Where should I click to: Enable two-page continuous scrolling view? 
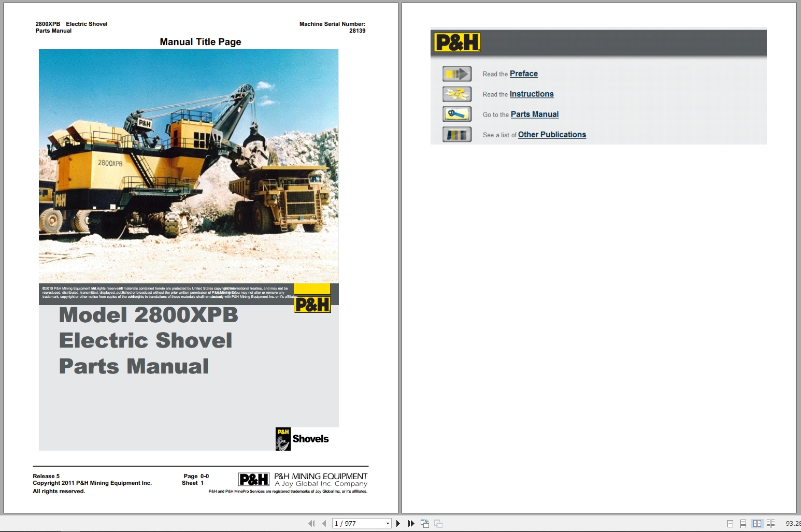pos(770,524)
